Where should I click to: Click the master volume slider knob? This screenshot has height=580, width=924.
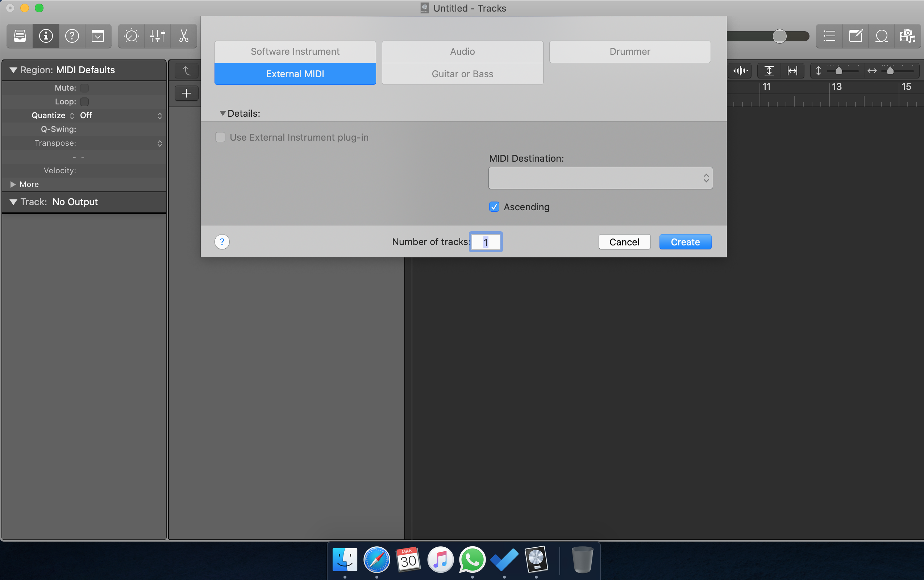[779, 37]
